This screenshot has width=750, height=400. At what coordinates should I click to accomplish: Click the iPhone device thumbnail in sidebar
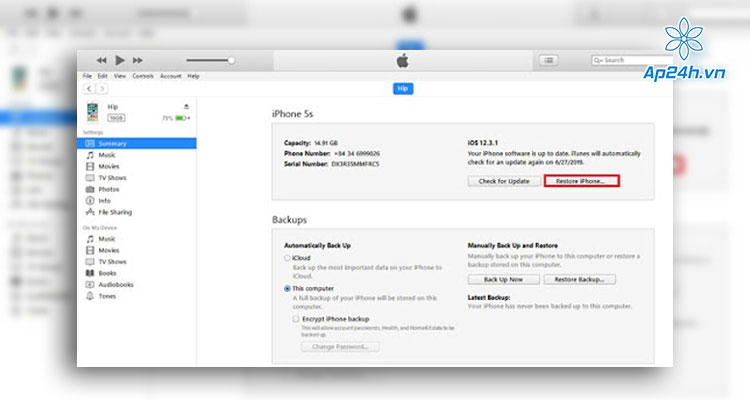92,112
